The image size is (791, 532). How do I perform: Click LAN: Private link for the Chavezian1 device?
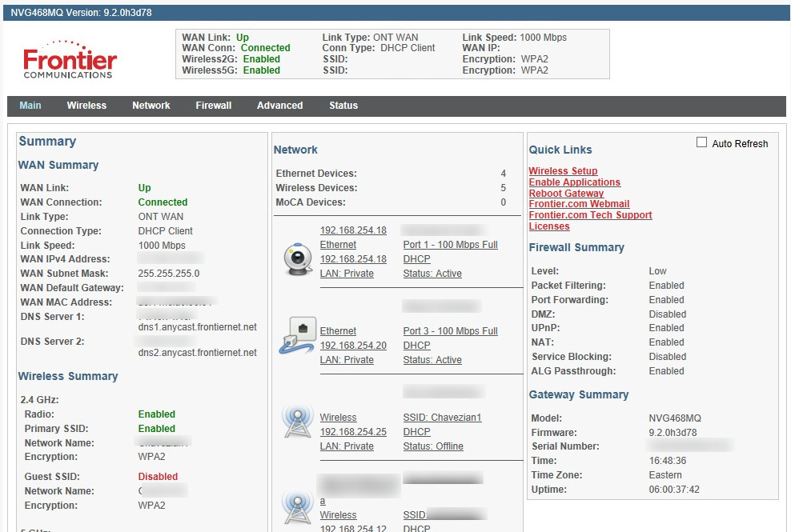click(x=347, y=446)
